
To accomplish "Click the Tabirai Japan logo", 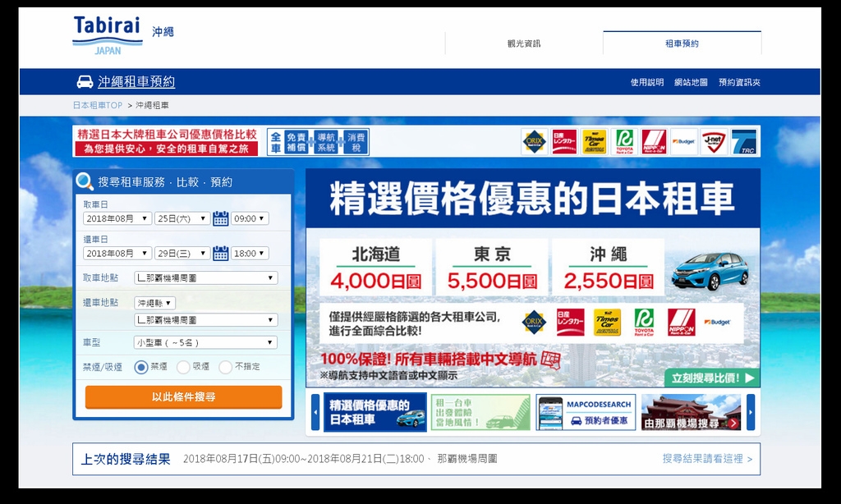I will tap(108, 35).
